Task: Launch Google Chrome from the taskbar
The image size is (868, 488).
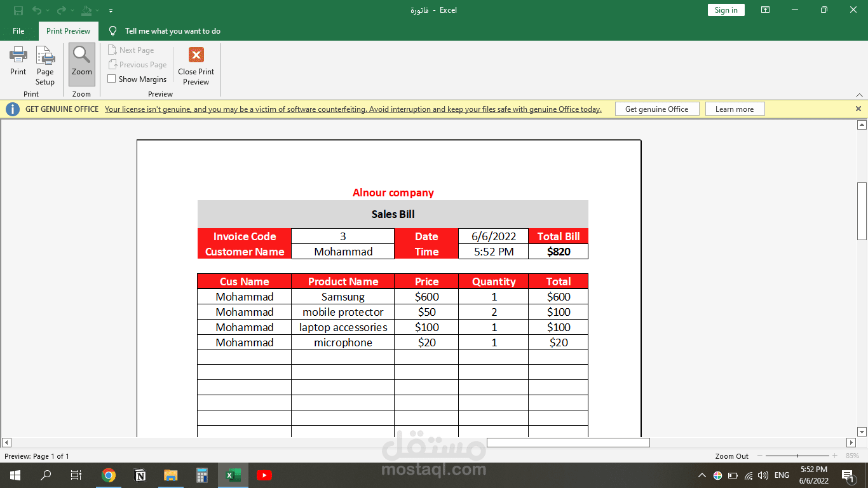Action: coord(109,475)
